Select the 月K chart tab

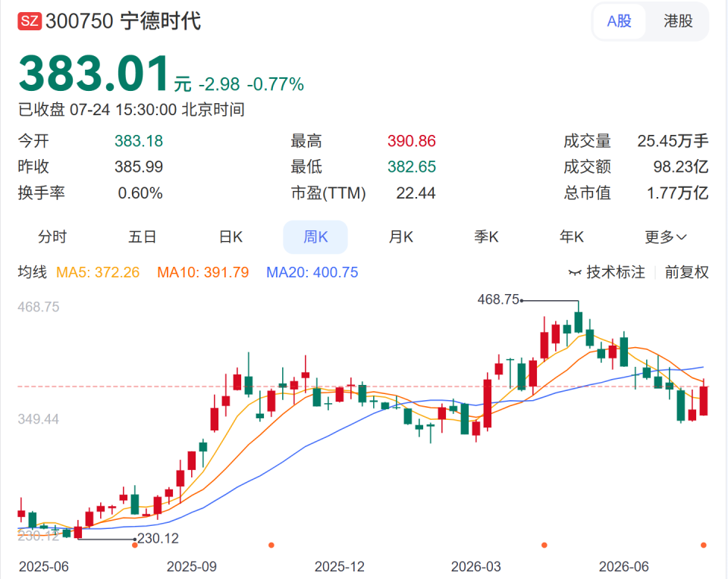pos(400,237)
